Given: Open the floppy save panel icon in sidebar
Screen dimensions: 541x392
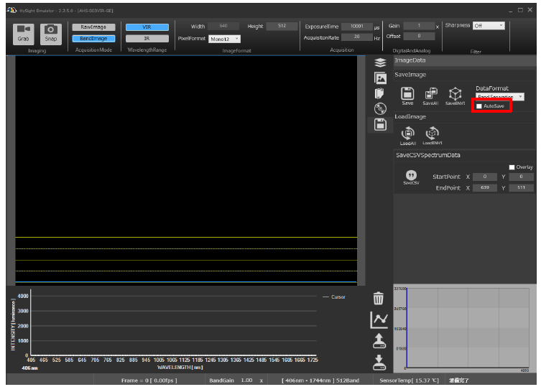Looking at the screenshot, I should point(380,124).
